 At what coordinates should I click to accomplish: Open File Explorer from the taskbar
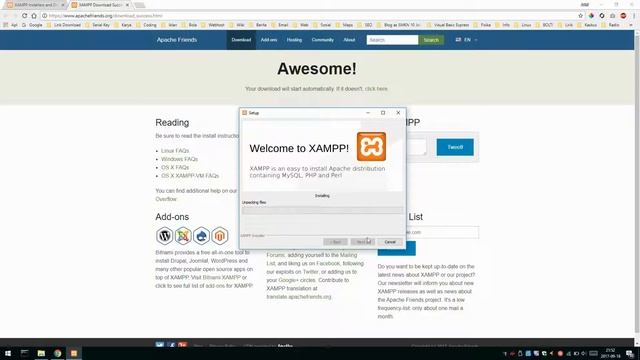coord(41,353)
